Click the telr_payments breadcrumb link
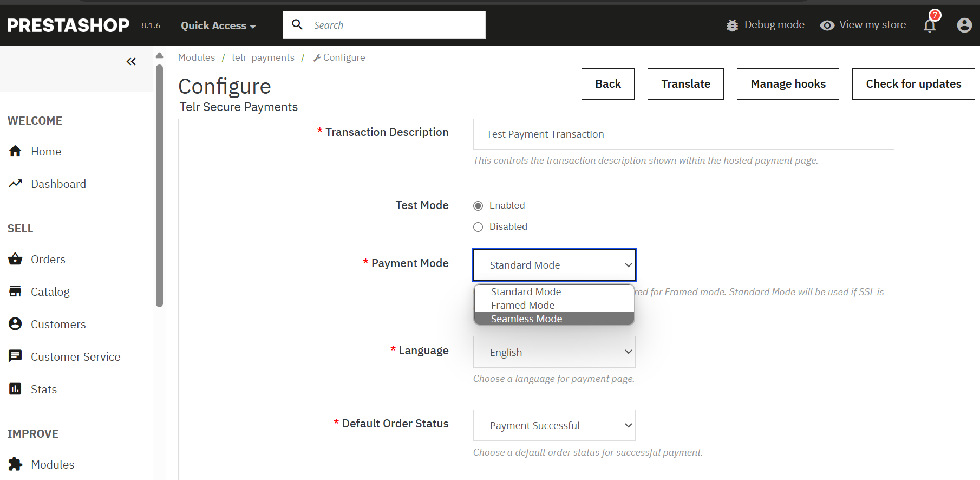980x480 pixels. (263, 57)
